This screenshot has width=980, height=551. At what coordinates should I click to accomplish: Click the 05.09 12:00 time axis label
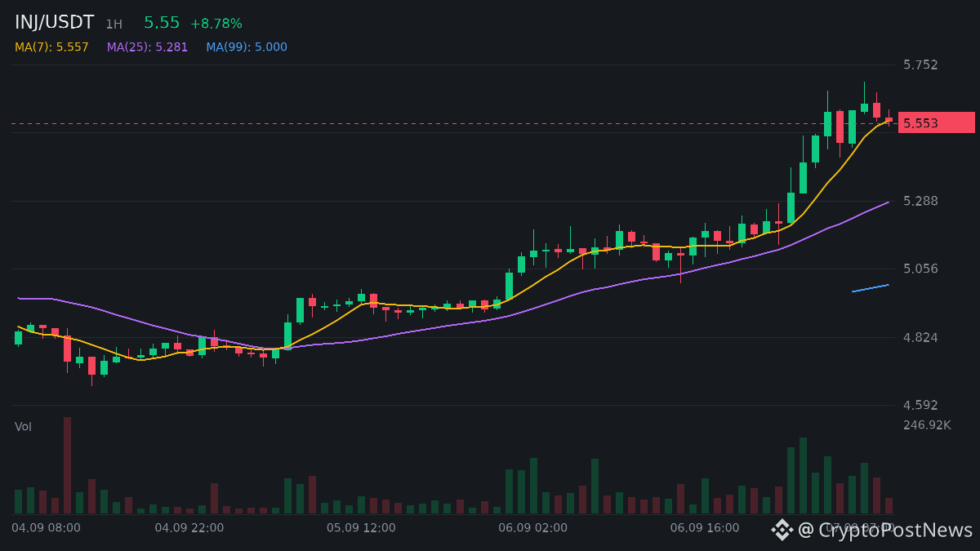[x=361, y=528]
